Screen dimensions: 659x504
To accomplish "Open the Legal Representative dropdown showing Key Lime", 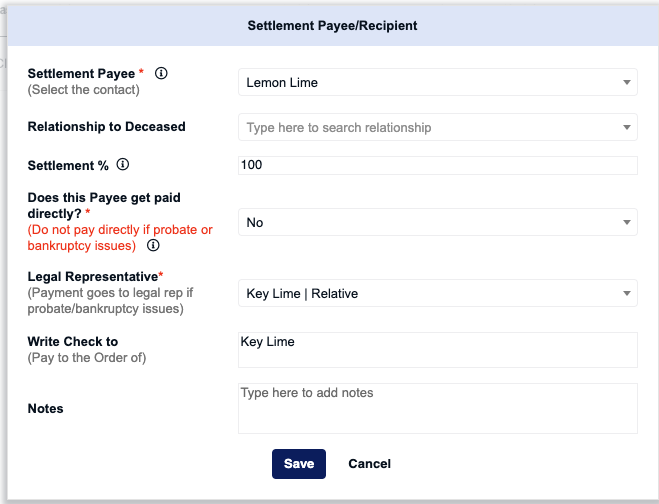I will point(438,293).
